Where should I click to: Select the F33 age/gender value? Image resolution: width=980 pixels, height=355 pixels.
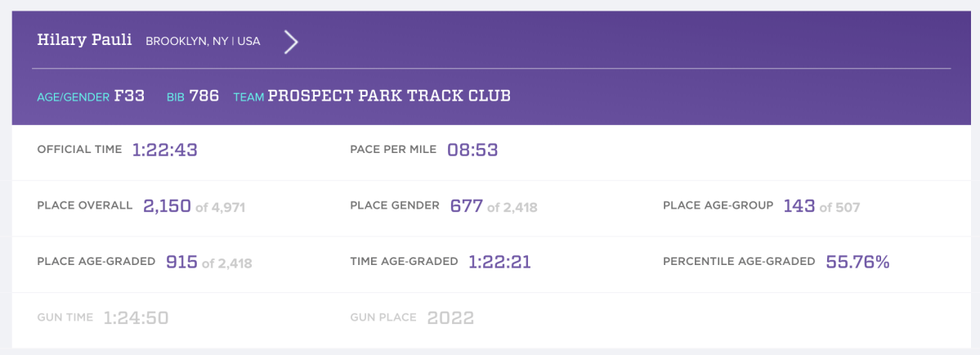coord(129,96)
